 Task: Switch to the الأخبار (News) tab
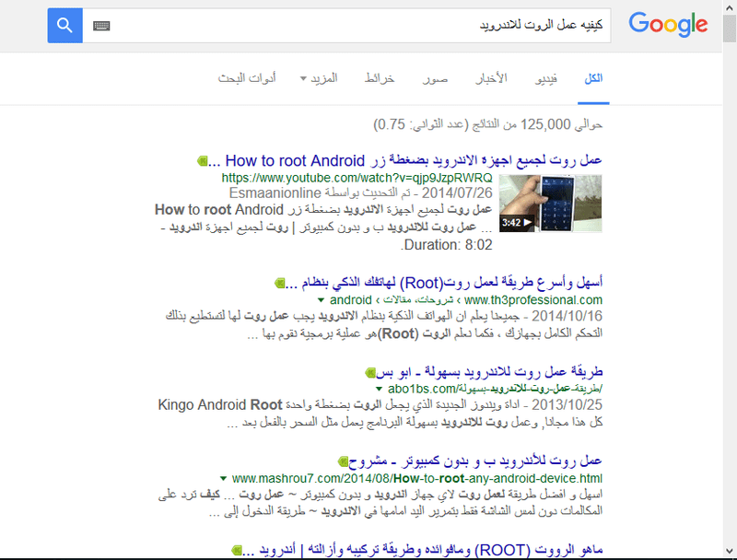pos(491,78)
